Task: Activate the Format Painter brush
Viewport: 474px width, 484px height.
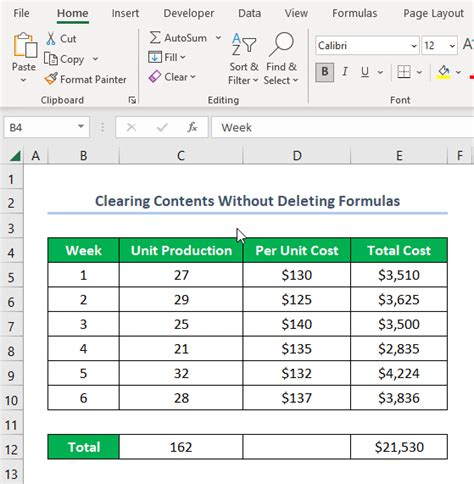Action: click(51, 79)
